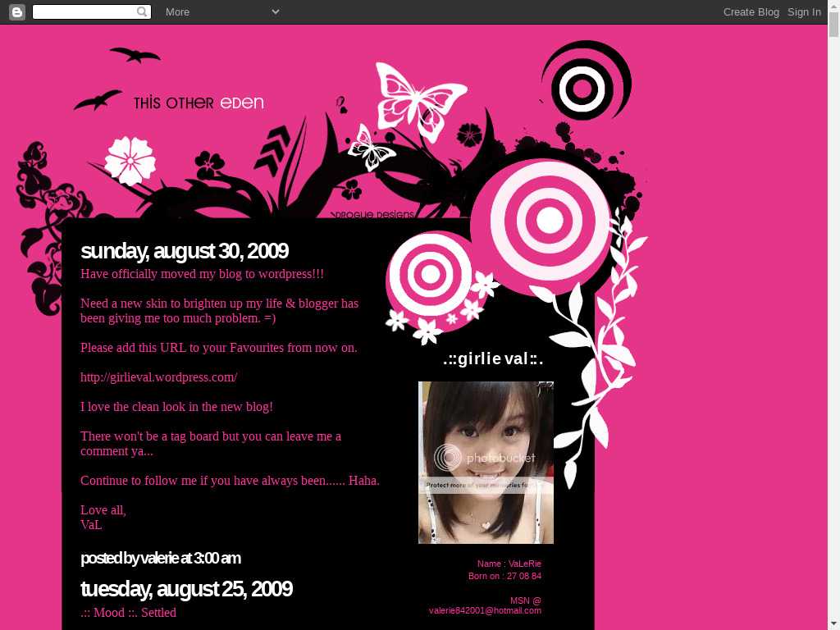840x630 pixels.
Task: Click the vertical scrollbar thumb
Action: 833,25
